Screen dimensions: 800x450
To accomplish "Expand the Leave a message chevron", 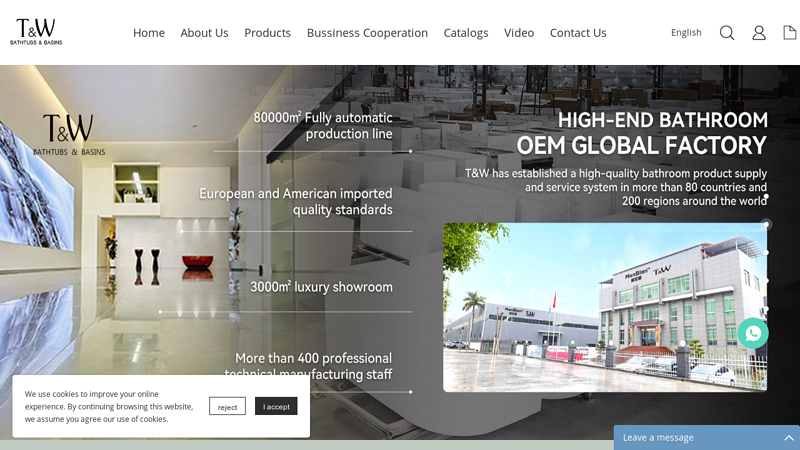I will click(x=789, y=438).
